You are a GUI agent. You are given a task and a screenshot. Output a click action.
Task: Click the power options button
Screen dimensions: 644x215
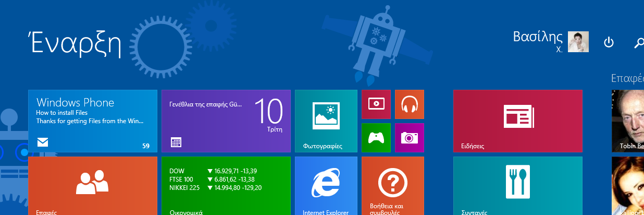click(x=609, y=42)
